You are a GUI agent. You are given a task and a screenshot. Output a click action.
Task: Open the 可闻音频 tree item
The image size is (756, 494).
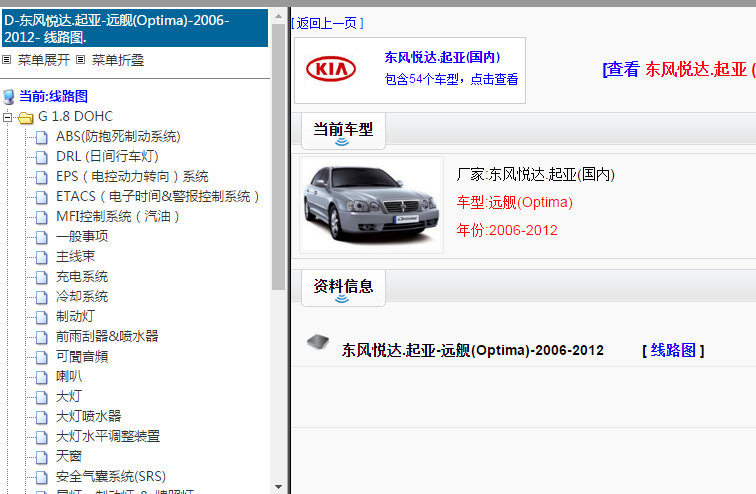pyautogui.click(x=82, y=356)
